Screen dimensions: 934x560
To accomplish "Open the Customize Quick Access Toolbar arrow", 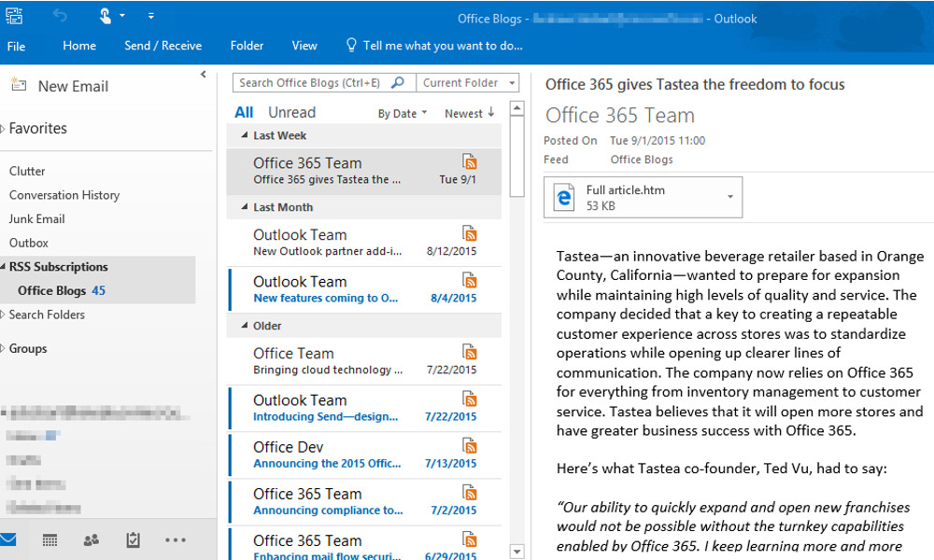I will coord(151,16).
